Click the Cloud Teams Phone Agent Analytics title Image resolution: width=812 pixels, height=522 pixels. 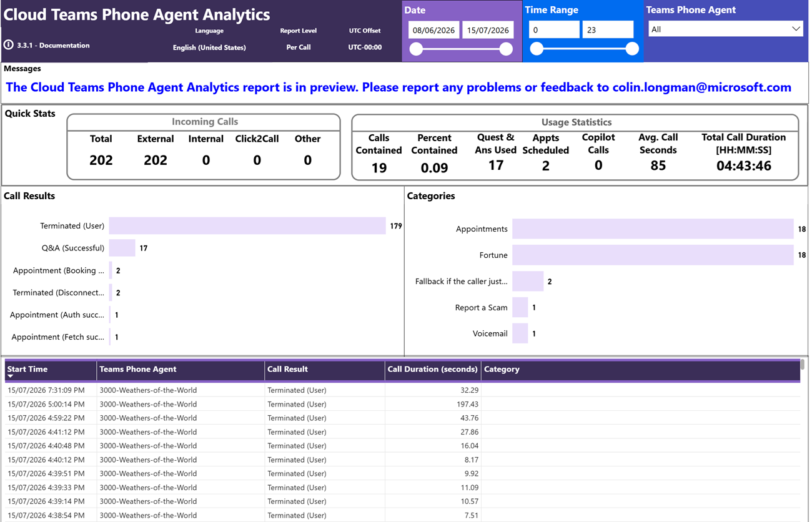pyautogui.click(x=137, y=15)
